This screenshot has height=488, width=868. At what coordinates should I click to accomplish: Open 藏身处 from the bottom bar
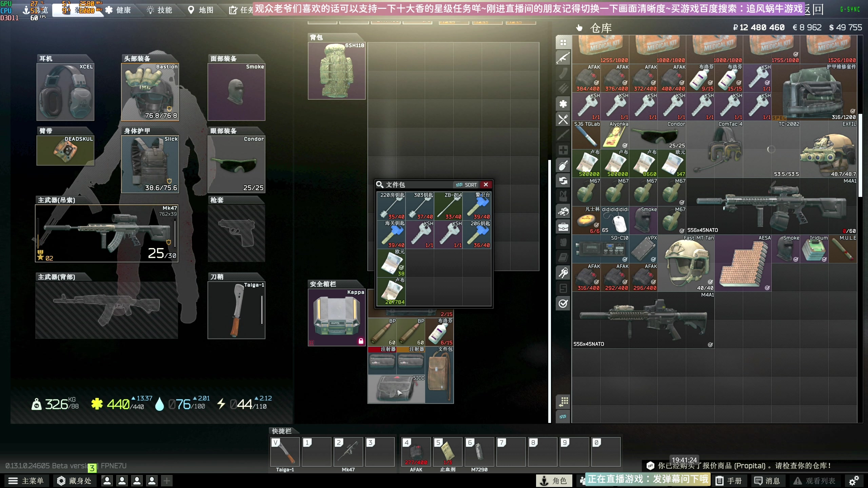click(75, 481)
